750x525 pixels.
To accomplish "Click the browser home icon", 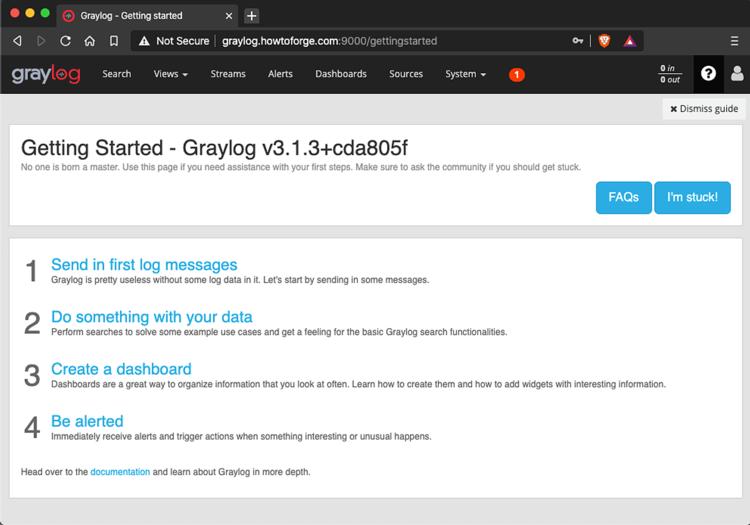I will click(89, 41).
